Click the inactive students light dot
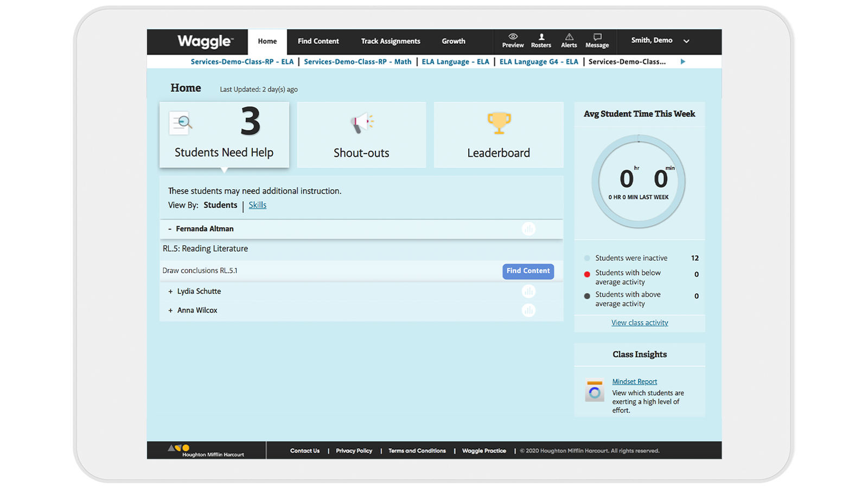The image size is (868, 488). coord(587,258)
